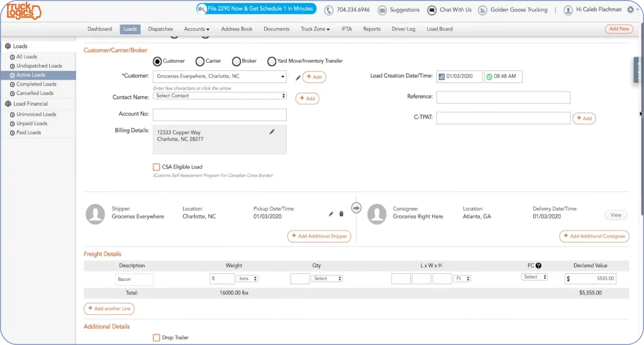The height and width of the screenshot is (345, 644).
Task: Select the Customer radio button
Action: point(157,61)
